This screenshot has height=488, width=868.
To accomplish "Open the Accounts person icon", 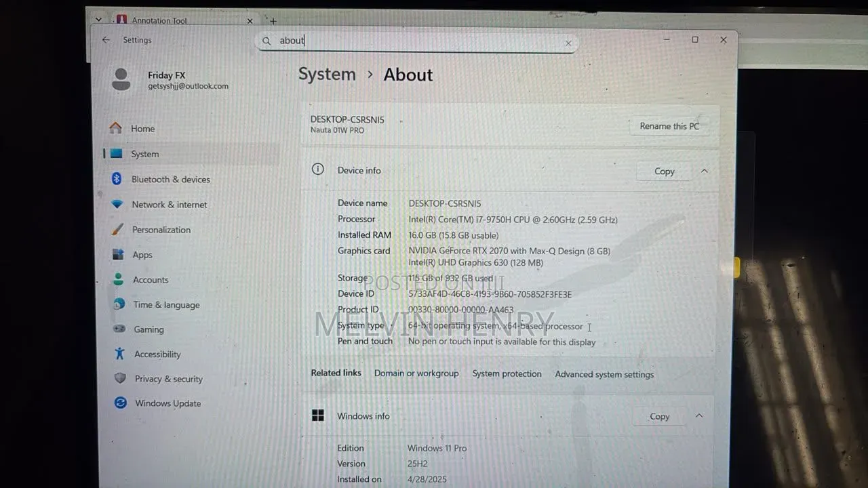I will tap(119, 279).
